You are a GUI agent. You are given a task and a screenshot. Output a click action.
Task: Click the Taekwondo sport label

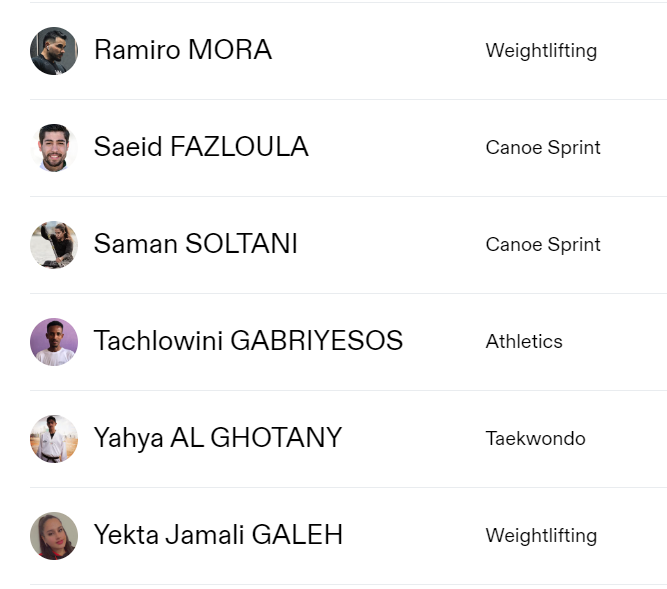(535, 439)
